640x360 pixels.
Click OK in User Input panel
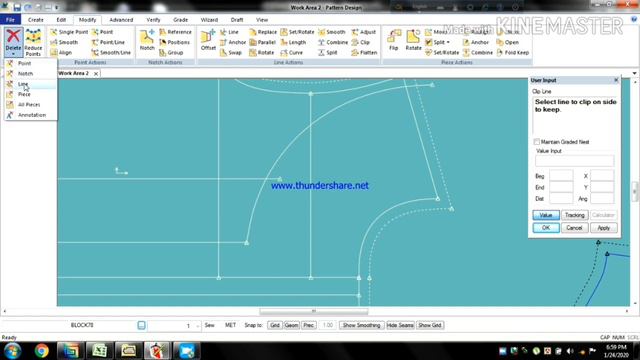pos(546,228)
